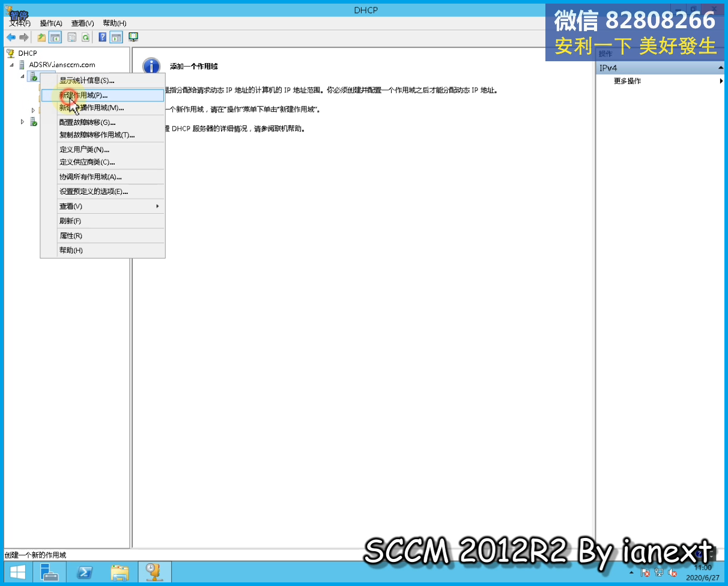Open 更多操作 in the actions pane
The width and height of the screenshot is (728, 586).
click(627, 81)
